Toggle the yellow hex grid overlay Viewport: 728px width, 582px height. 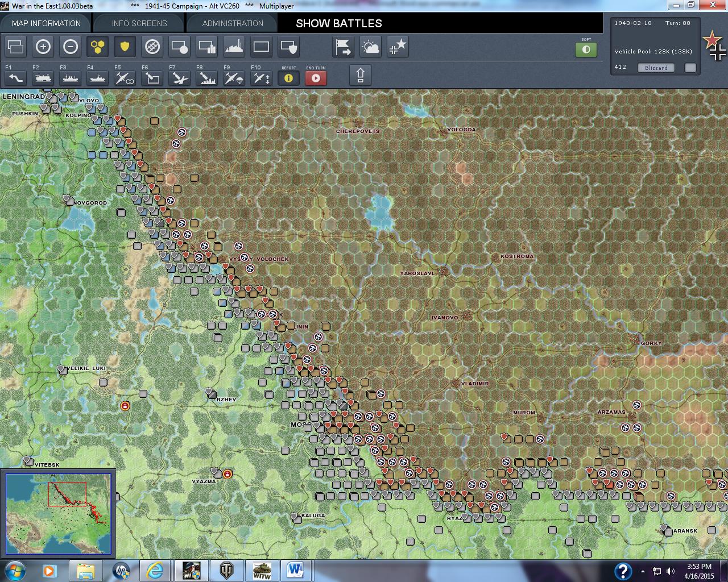click(97, 47)
